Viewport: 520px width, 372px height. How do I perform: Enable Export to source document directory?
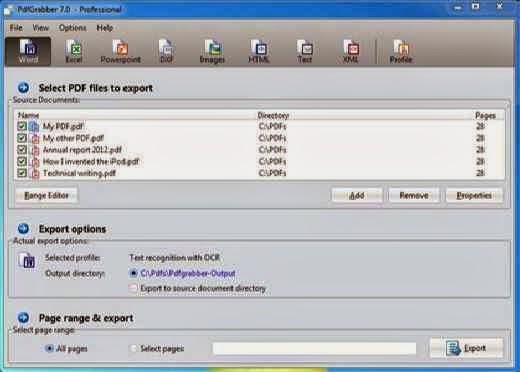tap(133, 288)
